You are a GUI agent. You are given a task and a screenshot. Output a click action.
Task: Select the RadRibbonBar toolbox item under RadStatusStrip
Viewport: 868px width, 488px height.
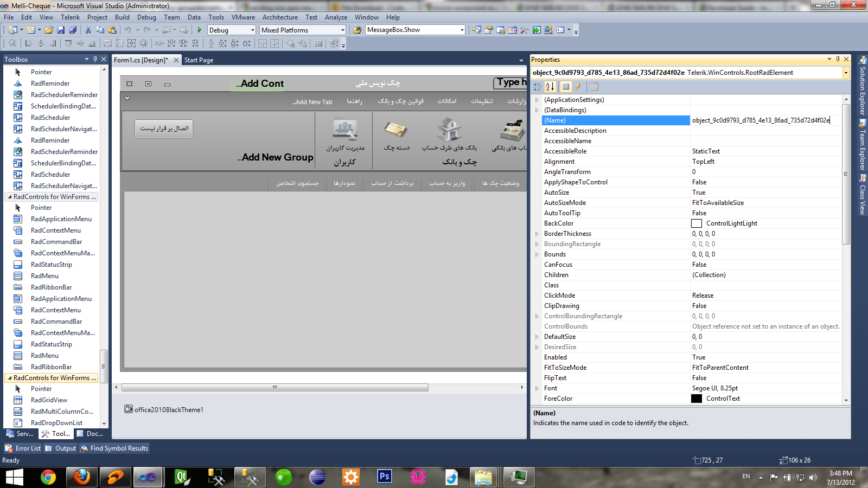tap(51, 367)
